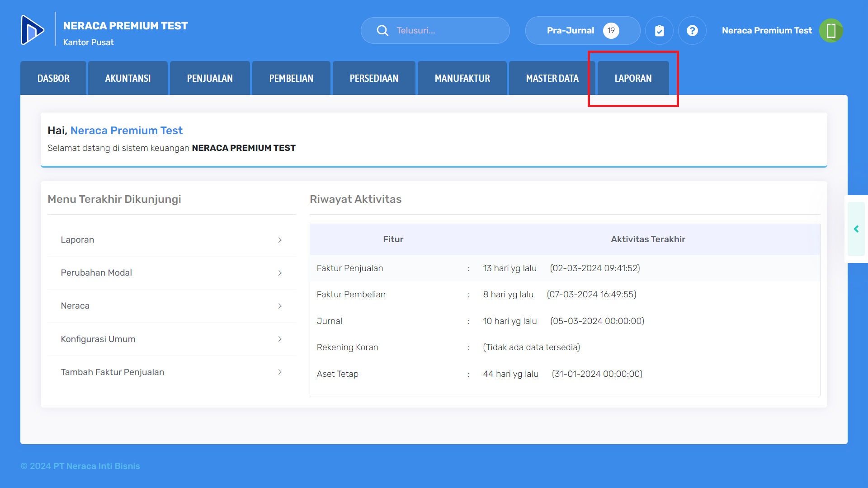Screen dimensions: 868x488
Task: Open Perubahan Modal from recent menus
Action: coord(172,273)
